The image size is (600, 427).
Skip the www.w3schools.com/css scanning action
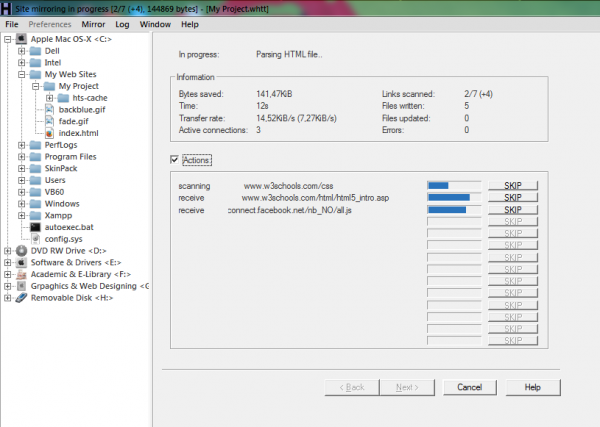point(513,186)
